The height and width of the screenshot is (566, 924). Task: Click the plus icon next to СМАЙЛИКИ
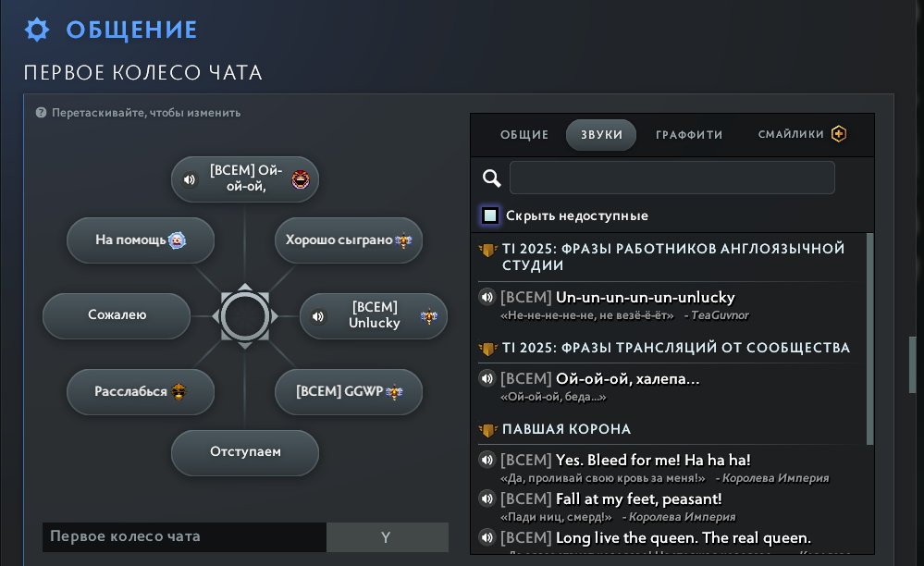tap(839, 134)
